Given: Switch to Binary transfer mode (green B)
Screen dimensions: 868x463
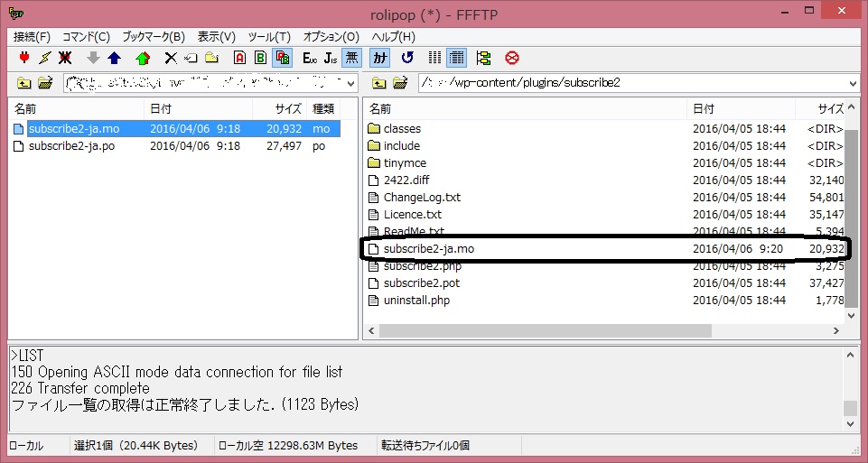Looking at the screenshot, I should [260, 58].
